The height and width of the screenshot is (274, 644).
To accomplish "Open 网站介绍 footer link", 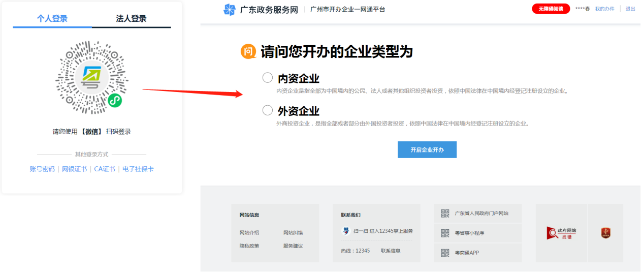I will (x=249, y=233).
